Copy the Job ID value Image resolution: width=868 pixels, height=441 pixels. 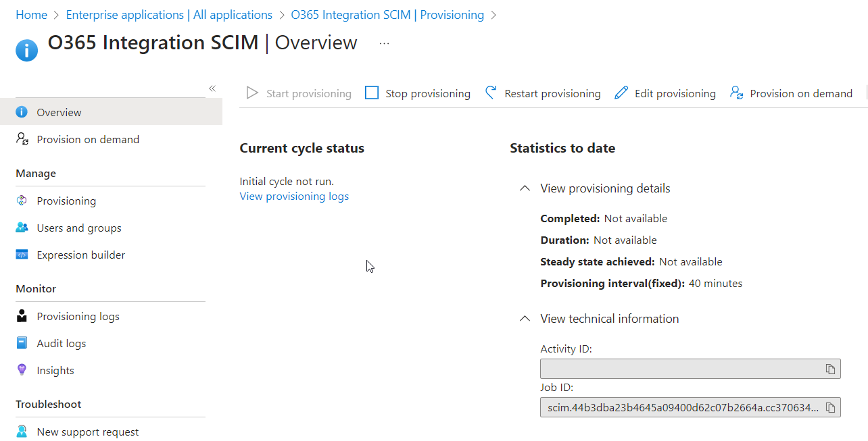pyautogui.click(x=830, y=407)
